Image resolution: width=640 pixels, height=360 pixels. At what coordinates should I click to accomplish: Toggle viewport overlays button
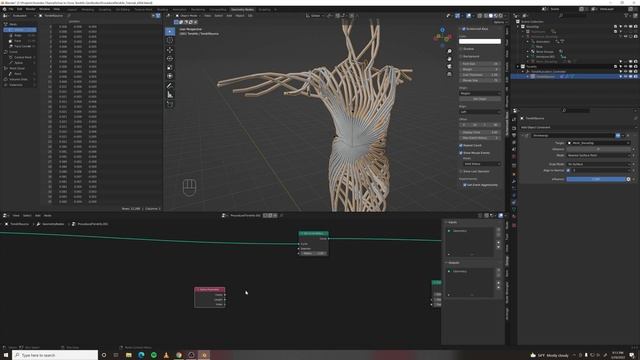tap(468, 16)
